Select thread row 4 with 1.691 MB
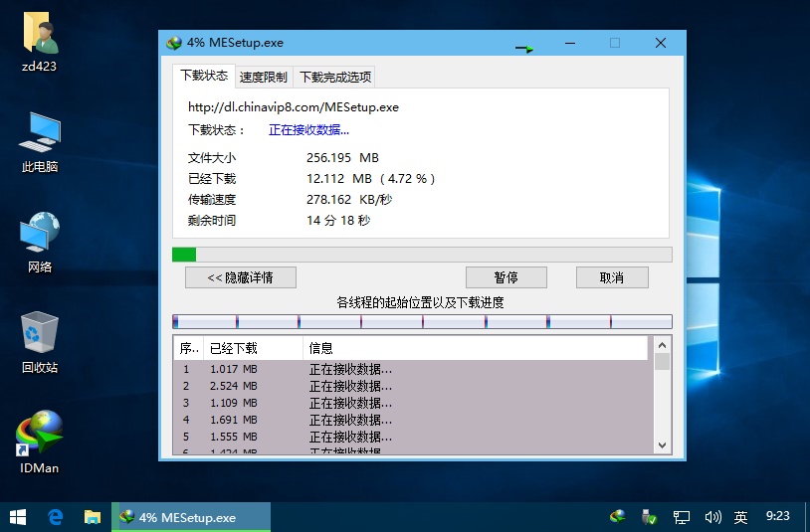Image resolution: width=810 pixels, height=532 pixels. [413, 420]
